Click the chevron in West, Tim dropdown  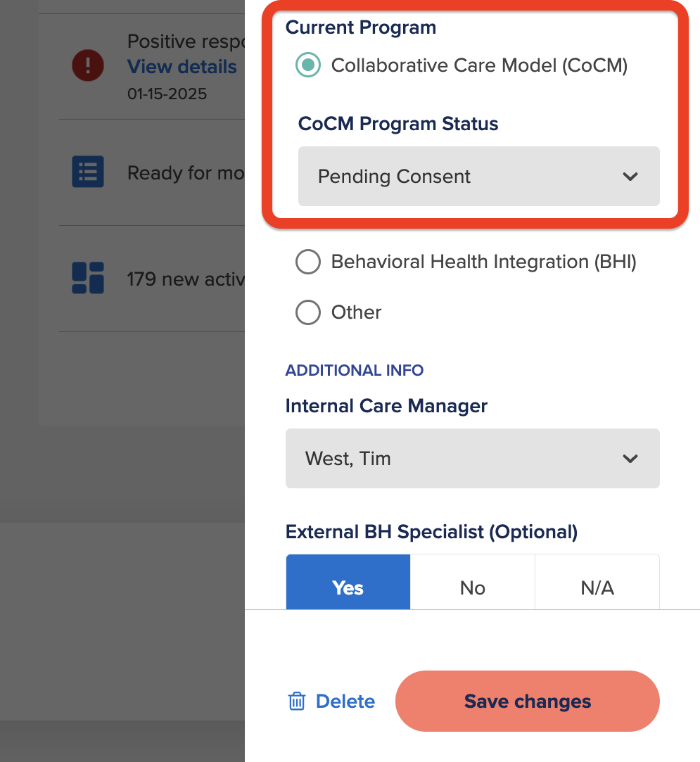coord(630,459)
